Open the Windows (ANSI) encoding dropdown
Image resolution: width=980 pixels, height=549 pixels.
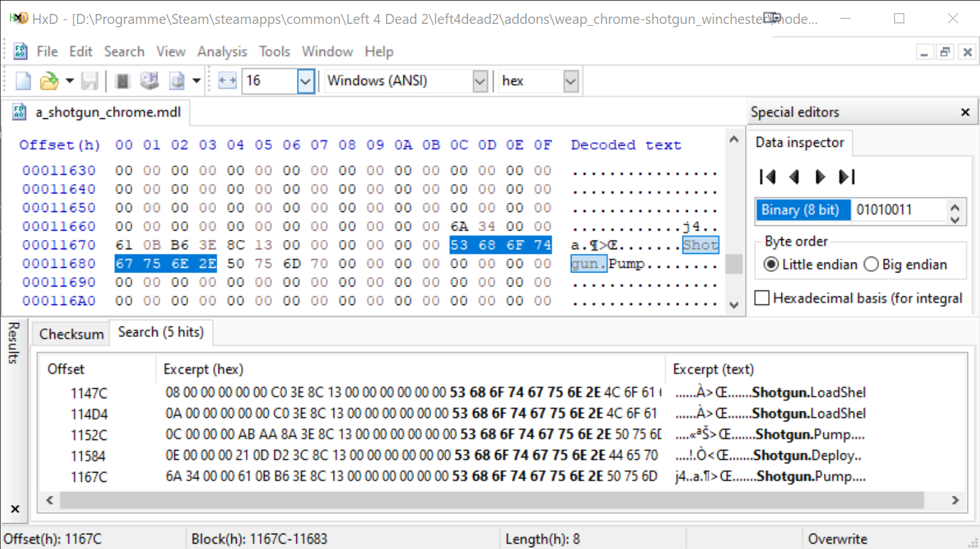pyautogui.click(x=480, y=81)
